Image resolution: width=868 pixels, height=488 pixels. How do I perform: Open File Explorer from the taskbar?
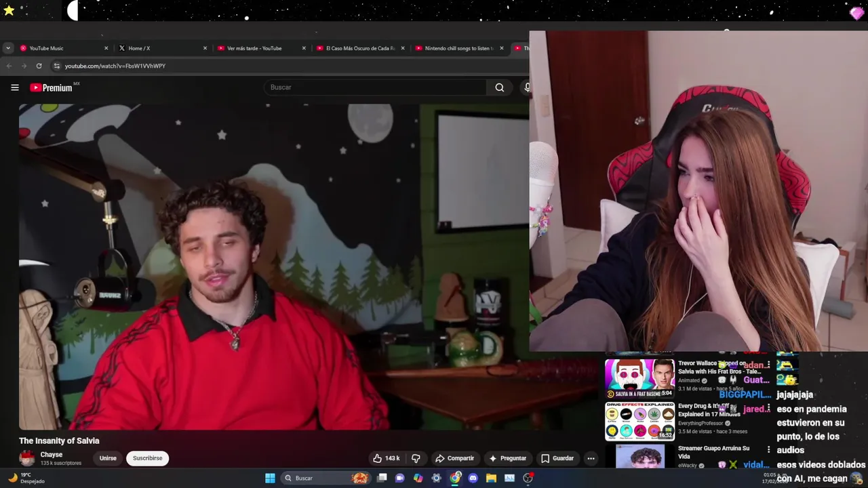click(x=491, y=478)
